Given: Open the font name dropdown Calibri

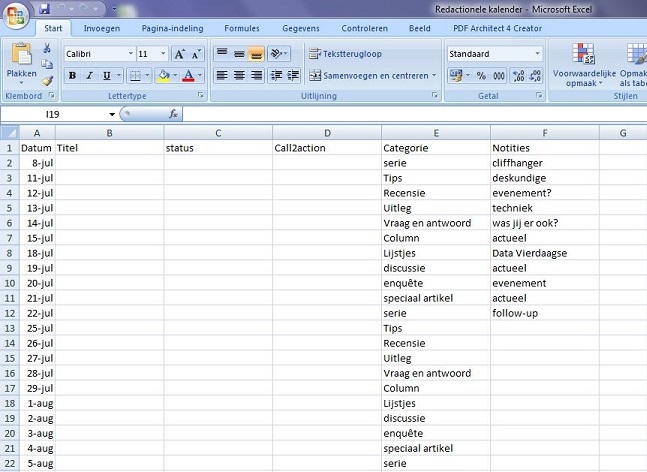Looking at the screenshot, I should coord(130,54).
